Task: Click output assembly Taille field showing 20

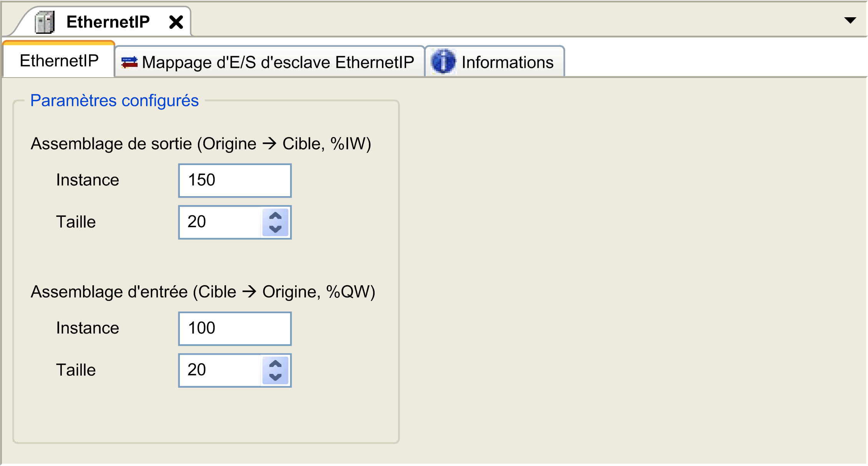Action: tap(220, 222)
